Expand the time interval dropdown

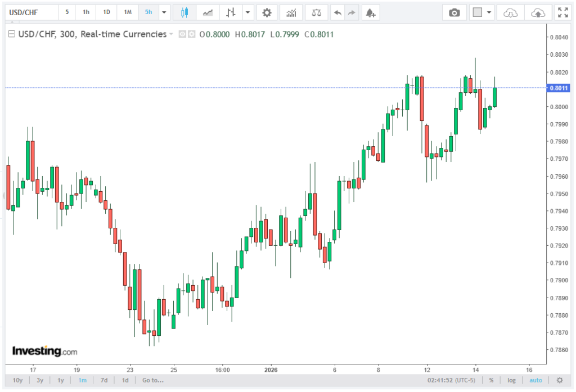pos(164,12)
